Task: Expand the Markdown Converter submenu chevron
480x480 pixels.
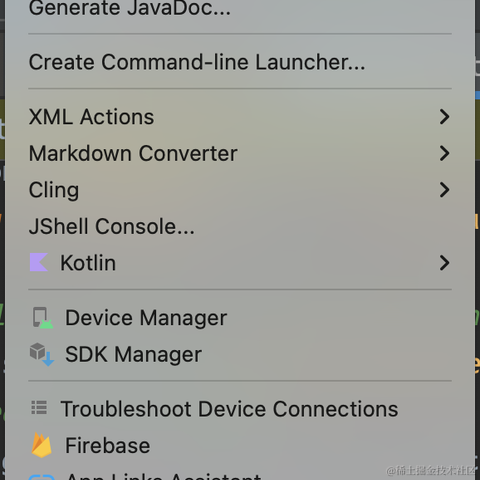Action: (444, 153)
